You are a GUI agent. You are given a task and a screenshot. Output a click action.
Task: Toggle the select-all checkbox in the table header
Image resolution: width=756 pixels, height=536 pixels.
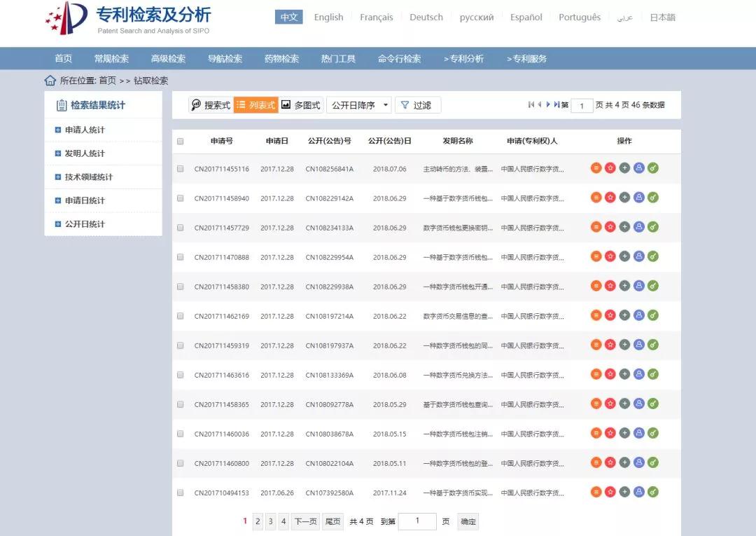180,141
